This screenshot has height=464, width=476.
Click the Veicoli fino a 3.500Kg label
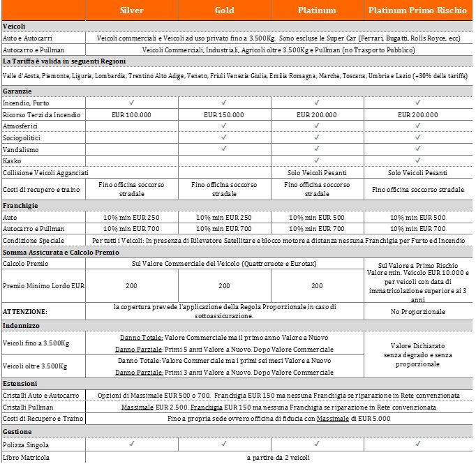(x=36, y=343)
